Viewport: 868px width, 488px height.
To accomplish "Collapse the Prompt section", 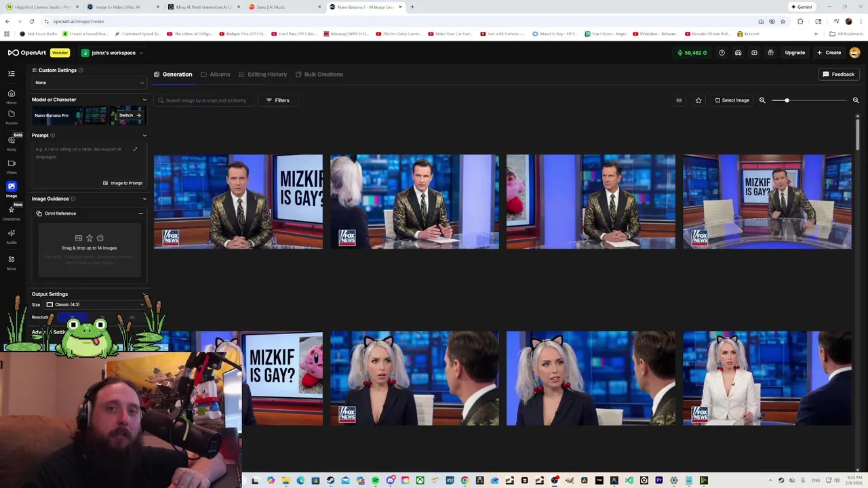I will point(144,136).
